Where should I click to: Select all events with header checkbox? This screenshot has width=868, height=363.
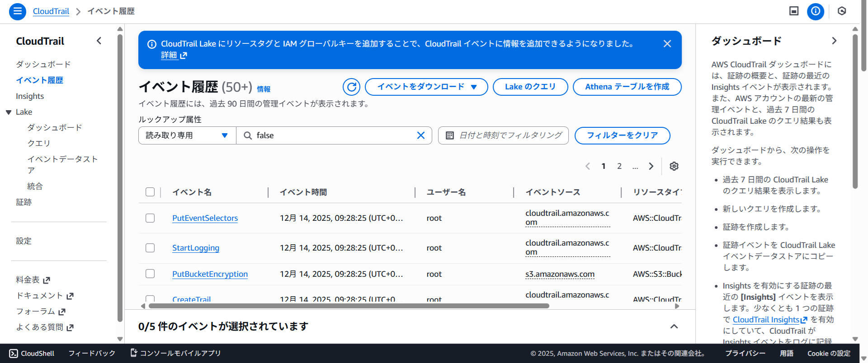coord(150,192)
